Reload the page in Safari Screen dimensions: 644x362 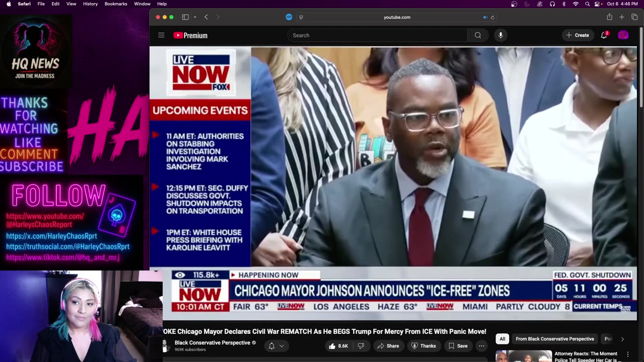tap(493, 17)
